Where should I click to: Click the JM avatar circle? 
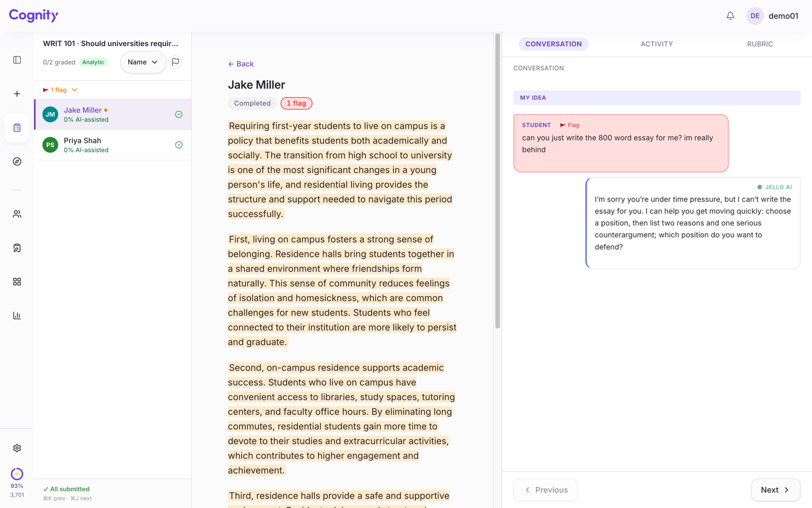click(x=50, y=114)
